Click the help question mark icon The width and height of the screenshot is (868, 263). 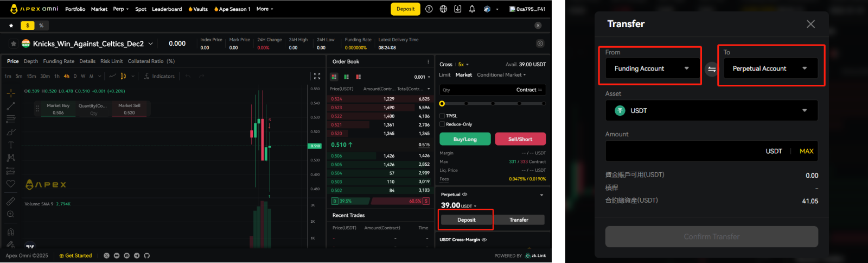(x=429, y=9)
